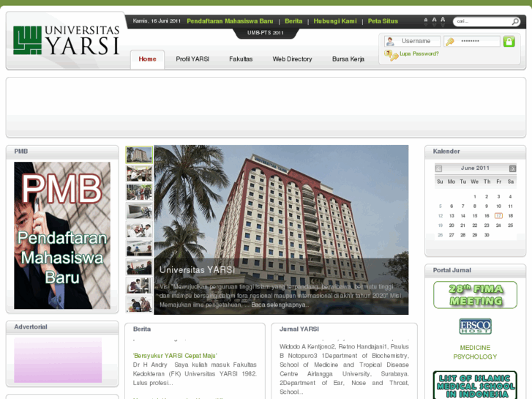
Task: Open the Bursa Kerja menu
Action: [348, 59]
